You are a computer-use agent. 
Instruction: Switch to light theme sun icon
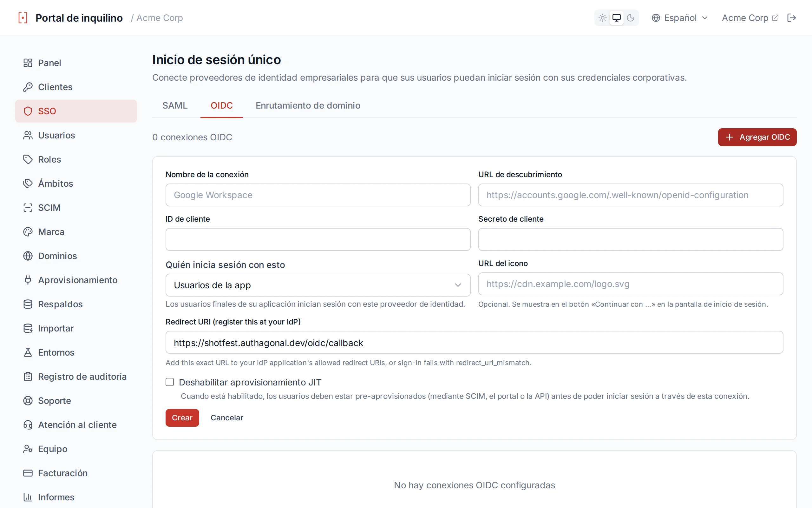pos(603,18)
